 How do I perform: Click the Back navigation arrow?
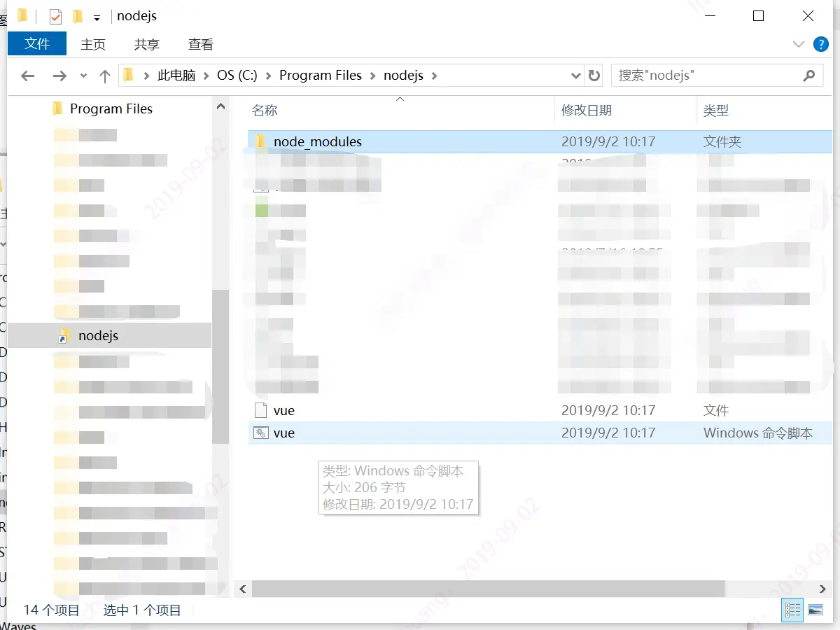point(28,75)
